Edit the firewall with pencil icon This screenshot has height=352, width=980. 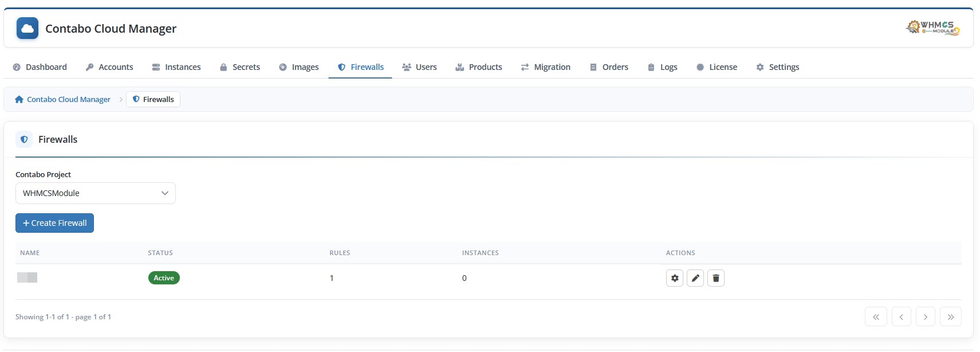tap(695, 278)
